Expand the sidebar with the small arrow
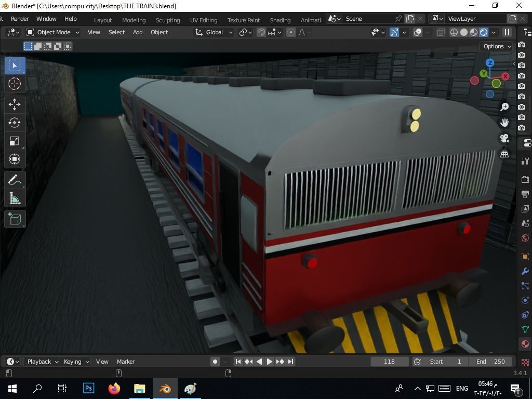532x399 pixels. [x=514, y=63]
